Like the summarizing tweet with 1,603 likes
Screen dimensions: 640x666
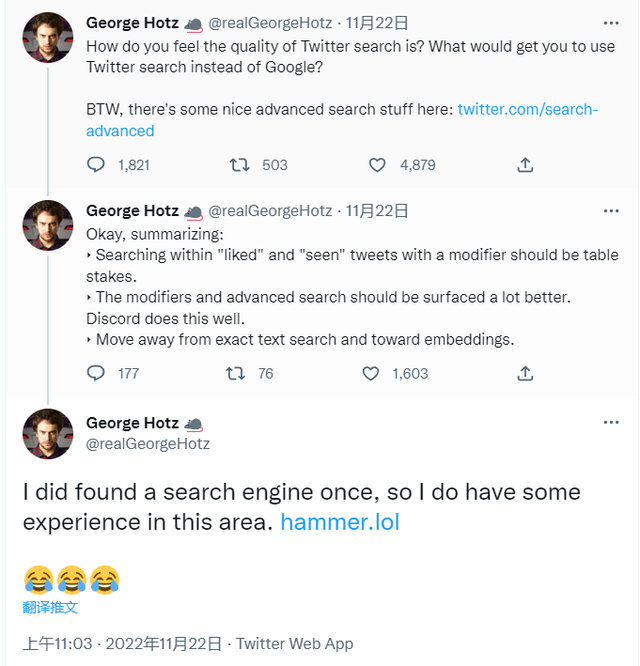(371, 373)
